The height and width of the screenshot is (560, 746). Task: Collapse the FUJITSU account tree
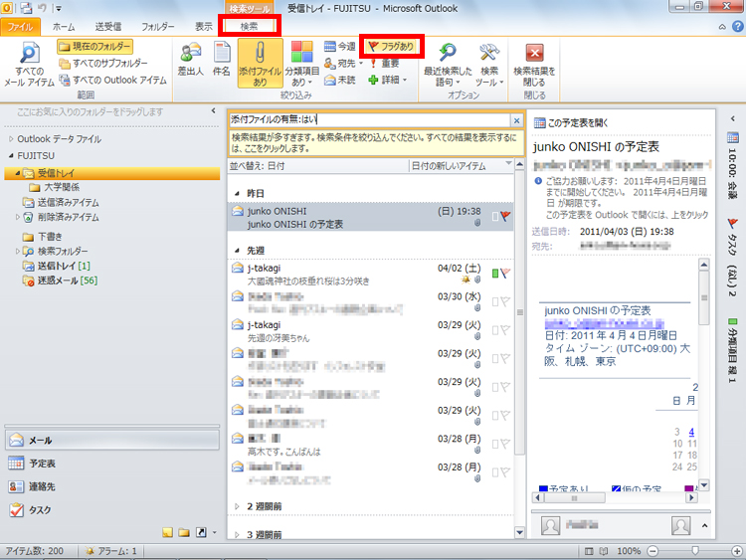point(11,156)
